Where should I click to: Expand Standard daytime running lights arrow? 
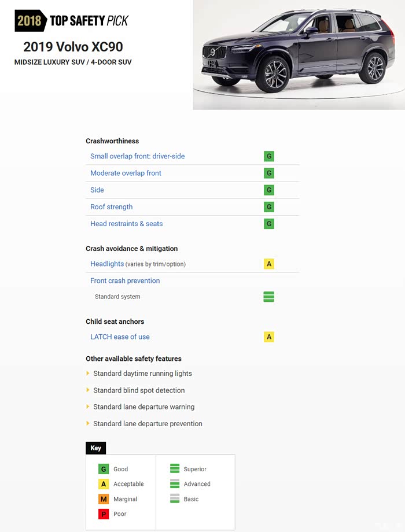coord(87,373)
